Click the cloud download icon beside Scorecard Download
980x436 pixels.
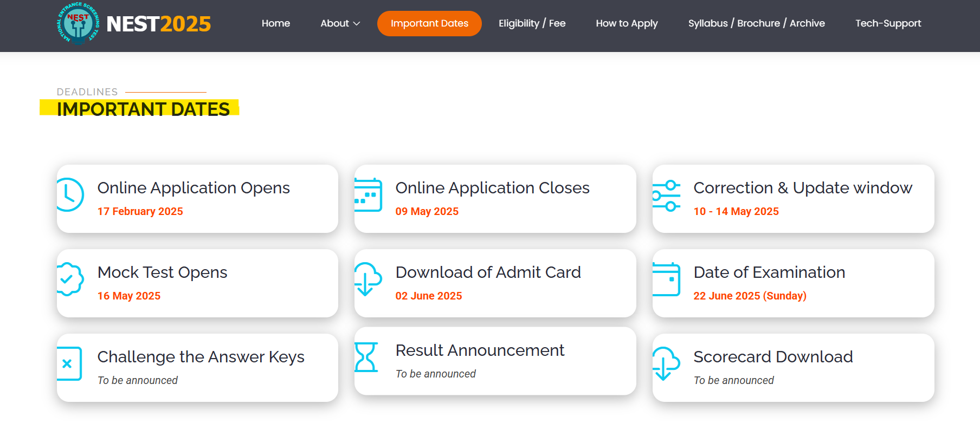[666, 363]
